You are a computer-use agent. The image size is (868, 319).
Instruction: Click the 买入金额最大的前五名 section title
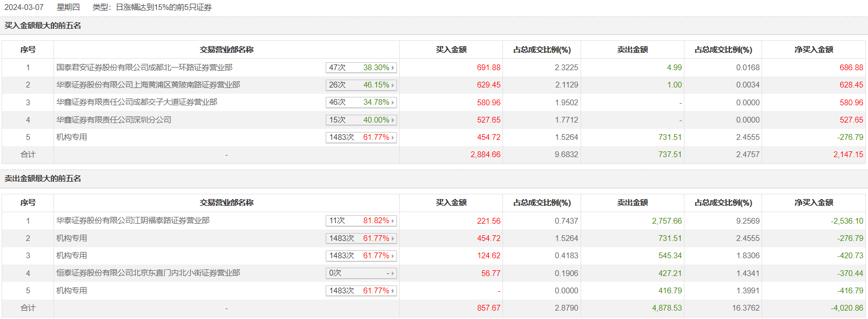pyautogui.click(x=43, y=26)
